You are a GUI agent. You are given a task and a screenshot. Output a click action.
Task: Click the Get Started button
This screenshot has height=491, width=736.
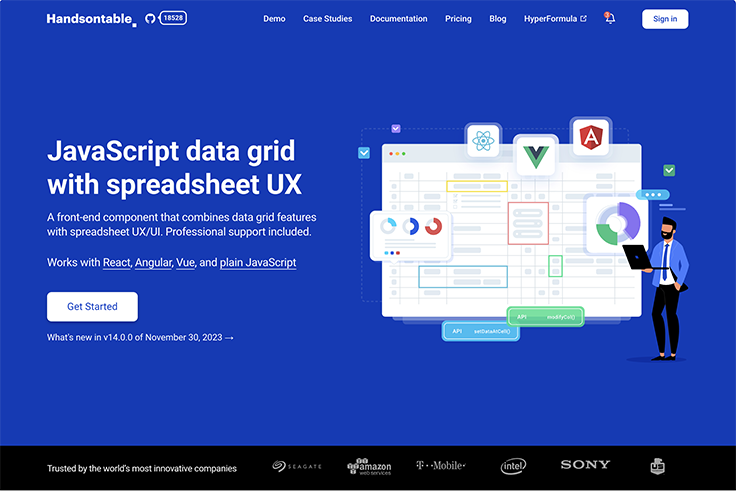tap(92, 307)
